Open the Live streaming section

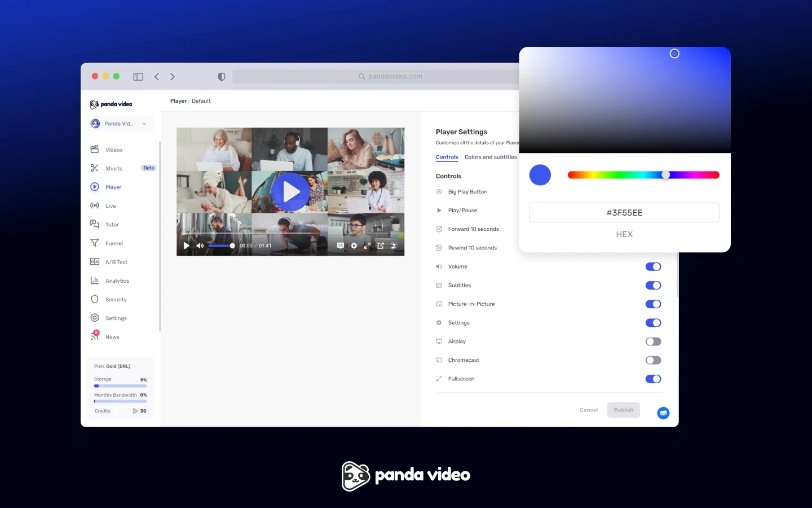111,205
